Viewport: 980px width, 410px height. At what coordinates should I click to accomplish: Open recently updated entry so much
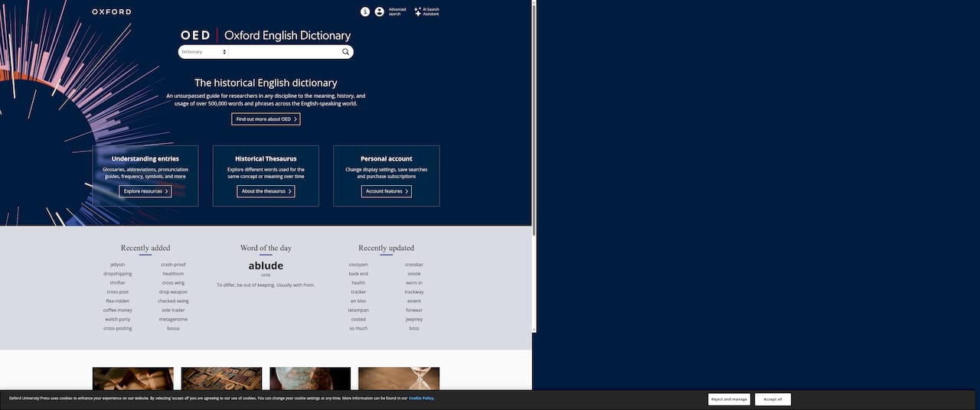[x=358, y=329]
